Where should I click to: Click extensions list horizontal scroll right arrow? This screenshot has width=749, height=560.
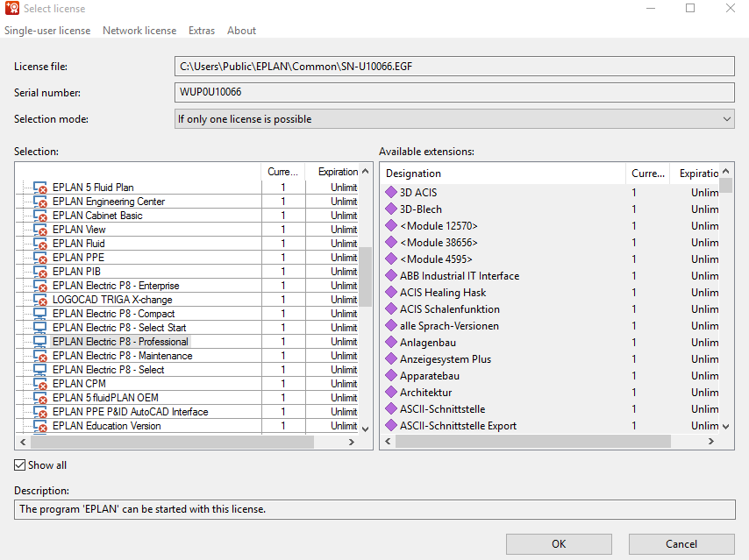click(710, 442)
